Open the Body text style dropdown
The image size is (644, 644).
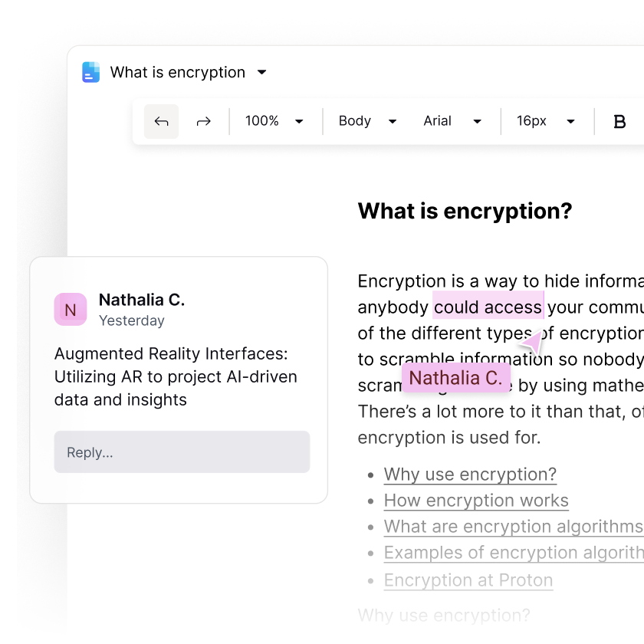point(367,121)
